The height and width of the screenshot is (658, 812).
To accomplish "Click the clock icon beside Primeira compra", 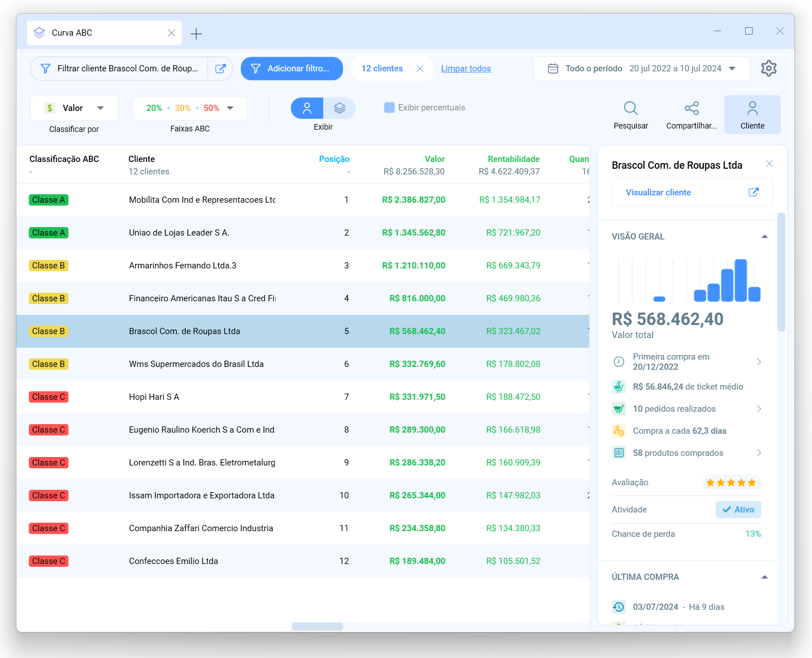I will tap(619, 362).
